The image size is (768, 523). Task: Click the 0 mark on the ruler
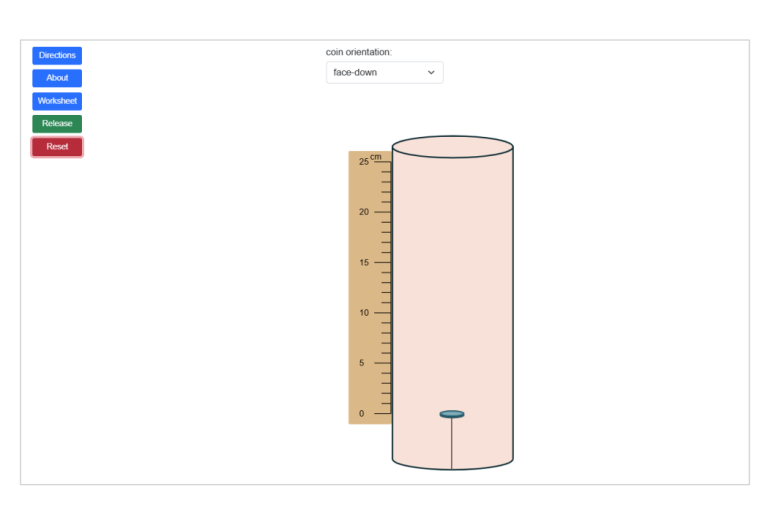363,414
